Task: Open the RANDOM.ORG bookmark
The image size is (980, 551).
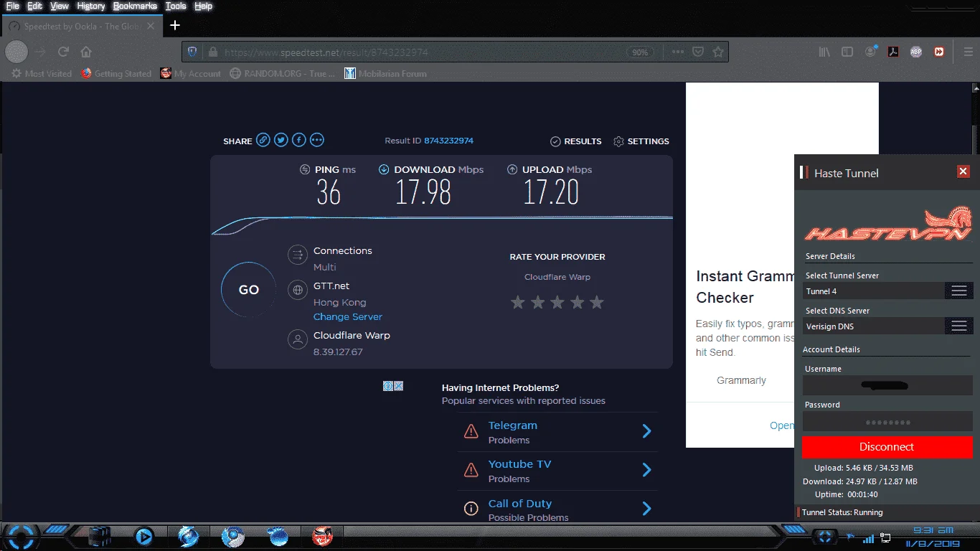Action: [283, 73]
